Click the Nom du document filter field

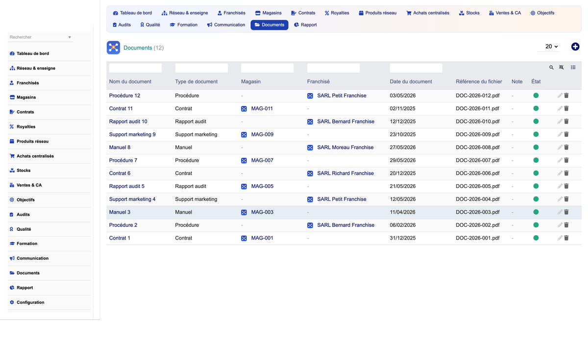click(135, 68)
